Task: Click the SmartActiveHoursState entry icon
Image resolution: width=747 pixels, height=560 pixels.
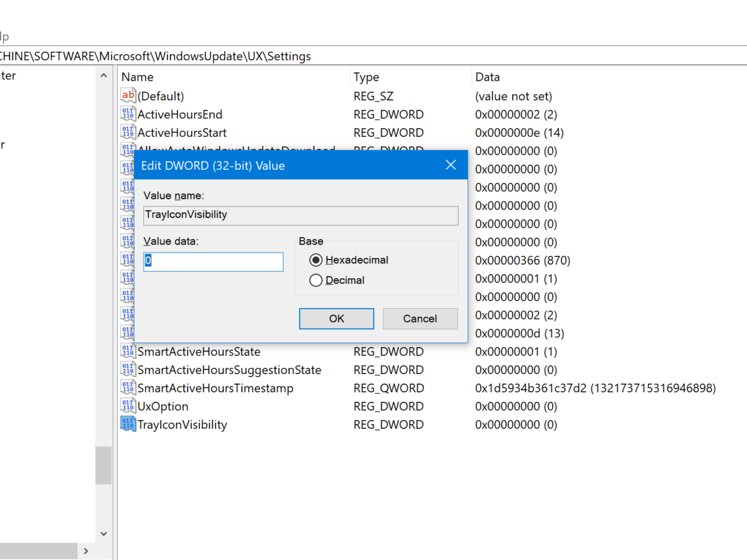Action: (x=128, y=352)
